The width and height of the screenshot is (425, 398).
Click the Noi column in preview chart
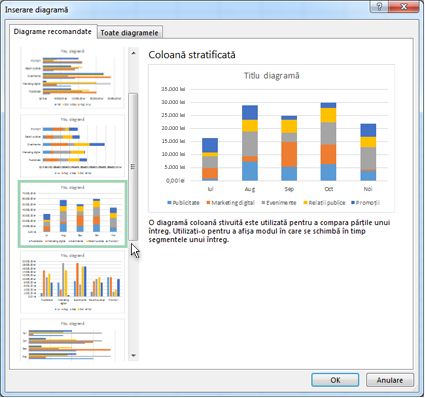click(x=368, y=152)
